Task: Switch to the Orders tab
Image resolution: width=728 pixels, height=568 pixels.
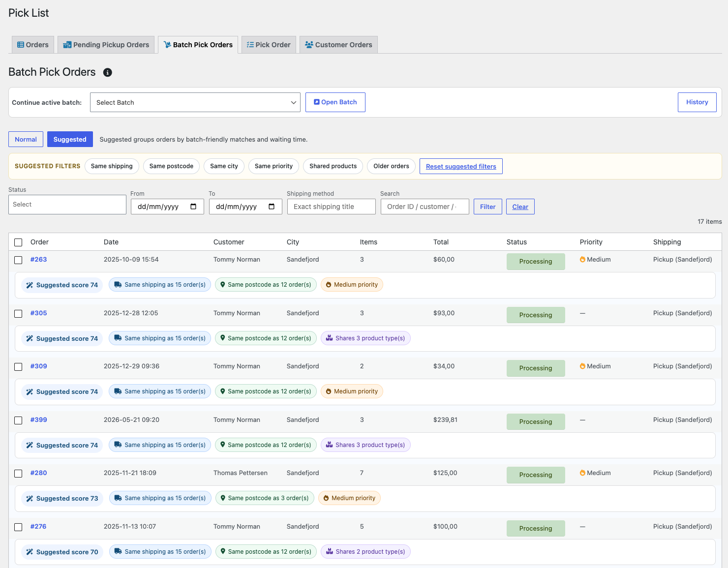Action: [33, 45]
